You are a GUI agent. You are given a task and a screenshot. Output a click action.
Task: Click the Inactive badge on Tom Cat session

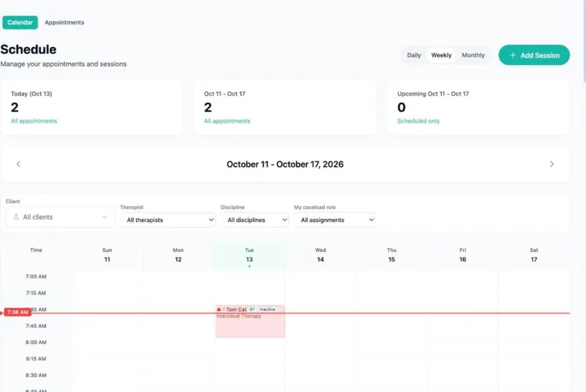click(267, 309)
